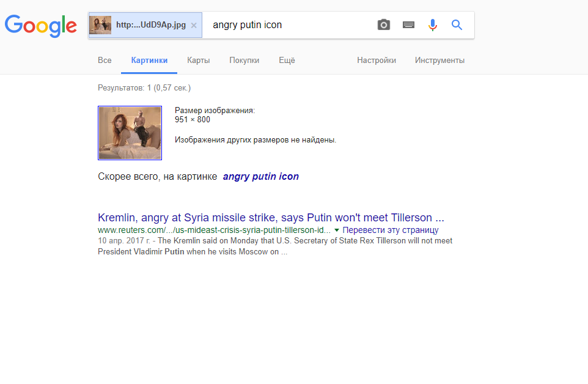Open Инструменты options

(x=439, y=61)
